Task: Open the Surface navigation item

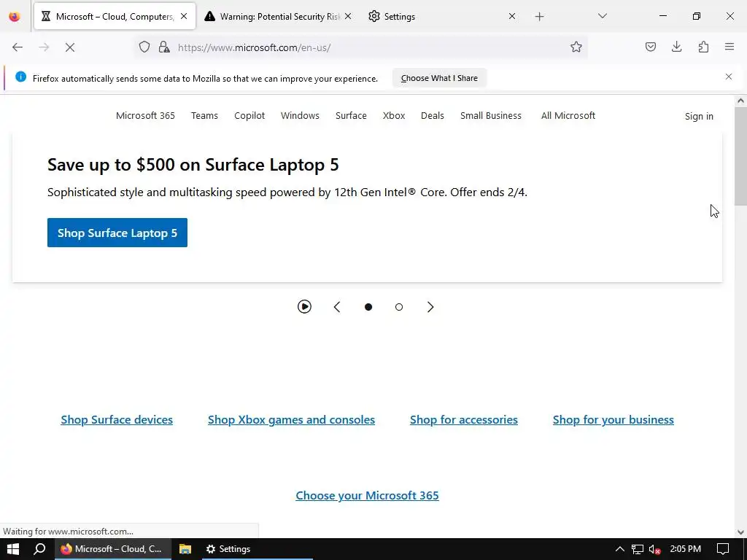Action: [351, 116]
